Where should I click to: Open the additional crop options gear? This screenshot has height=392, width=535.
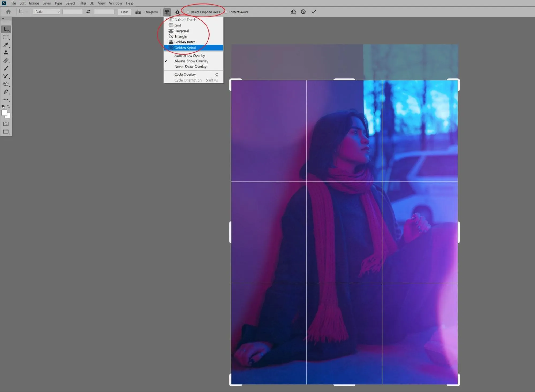tap(177, 12)
